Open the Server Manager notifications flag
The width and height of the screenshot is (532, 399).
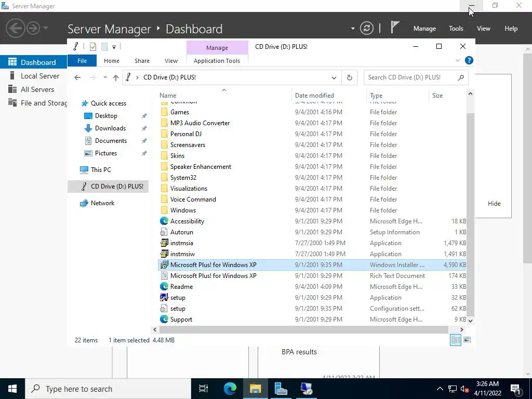pos(394,28)
